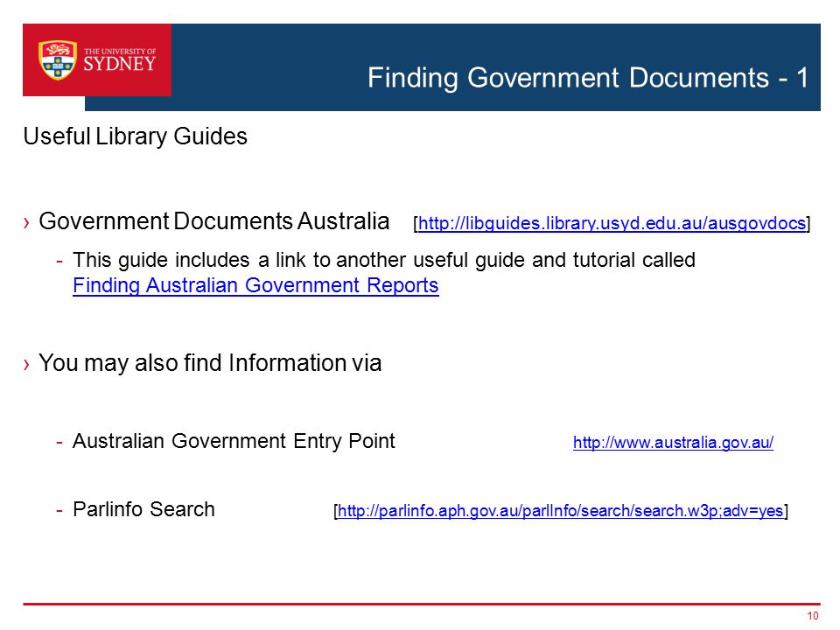Click the slide number 10
Viewport: 840px width, 630px height.
pos(813,616)
